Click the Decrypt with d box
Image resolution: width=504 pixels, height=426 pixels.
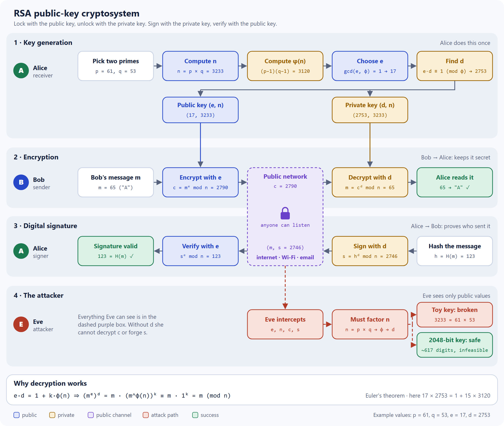(370, 182)
